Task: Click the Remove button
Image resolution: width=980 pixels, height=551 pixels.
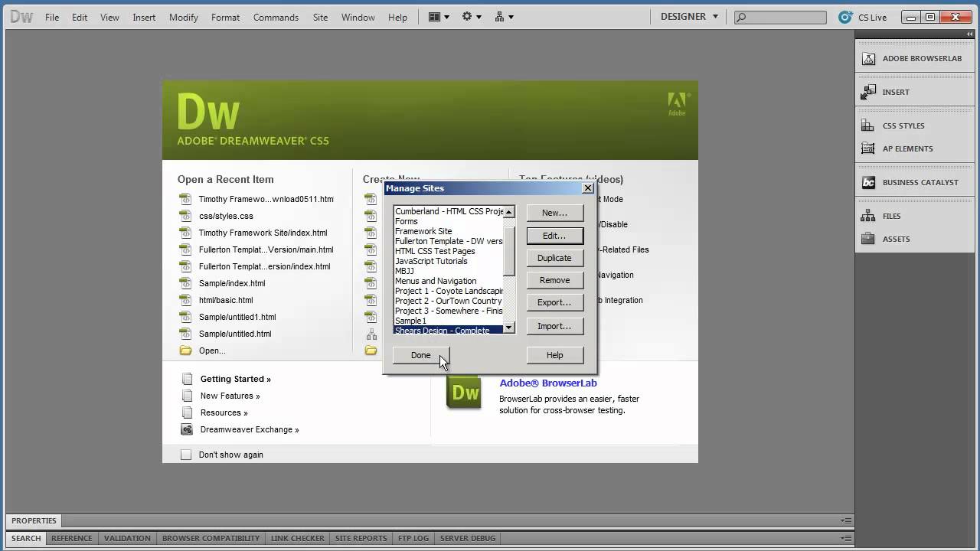Action: (554, 280)
